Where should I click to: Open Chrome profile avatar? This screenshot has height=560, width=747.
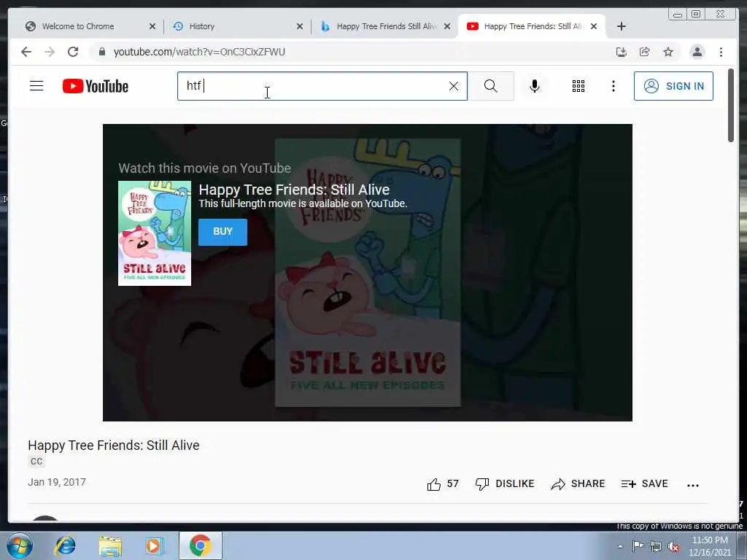click(697, 52)
